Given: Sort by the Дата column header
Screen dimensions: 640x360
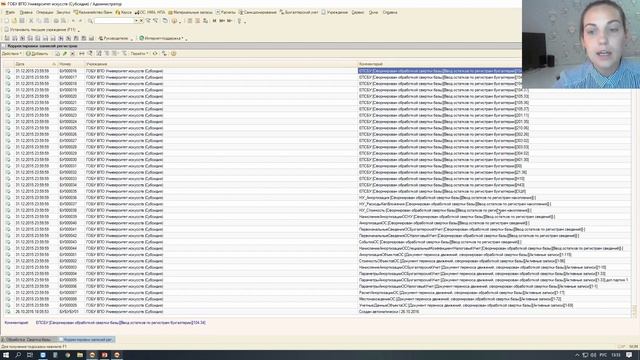Looking at the screenshot, I should (36, 64).
